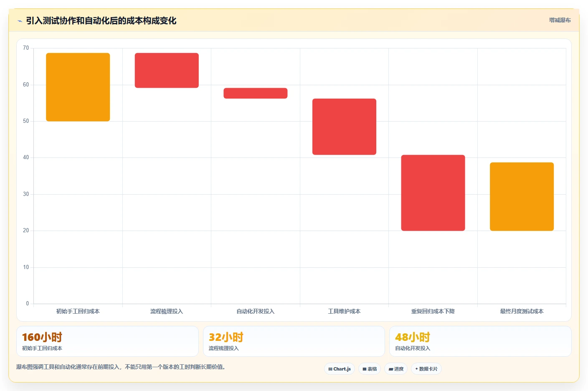Image resolution: width=588 pixels, height=391 pixels.
Task: Click the x-axis label 重复回归成本下降
Action: coord(433,311)
